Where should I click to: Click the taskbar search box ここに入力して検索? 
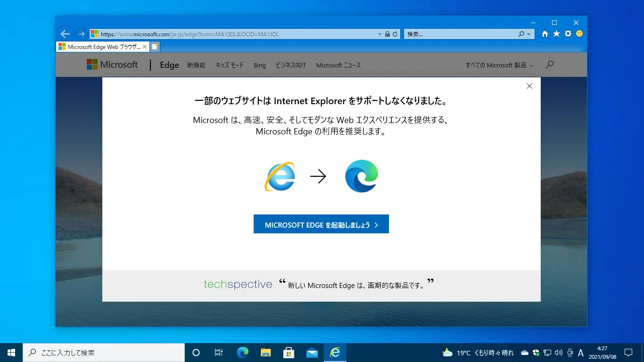tap(104, 353)
